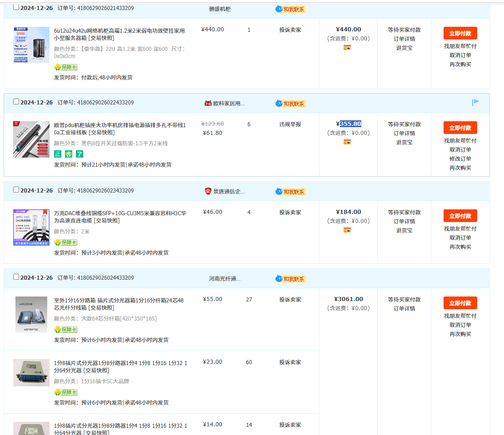Viewport: 504px width, 435px height.
Task: Click 立即付款 for the ¥440.00 network cabinet order
Action: click(460, 33)
